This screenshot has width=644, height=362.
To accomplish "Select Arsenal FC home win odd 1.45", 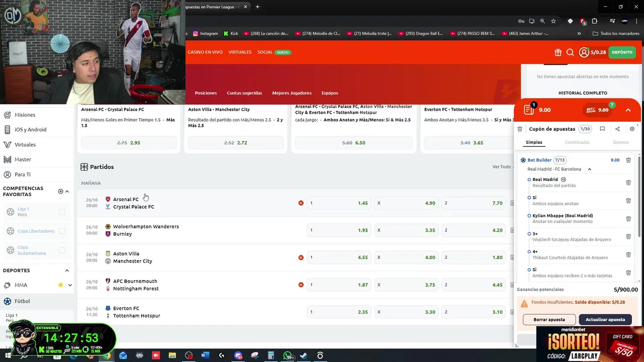I will pos(339,203).
